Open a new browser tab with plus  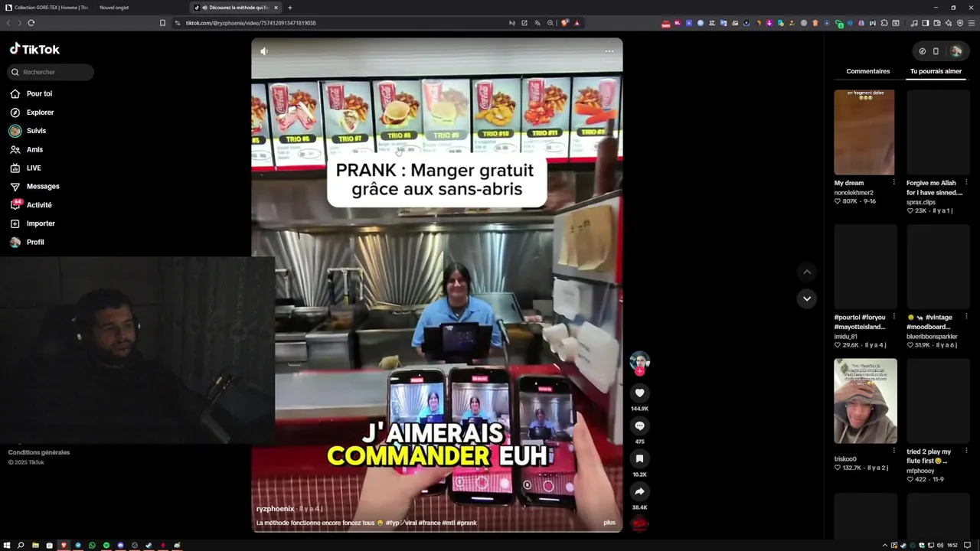[x=289, y=8]
